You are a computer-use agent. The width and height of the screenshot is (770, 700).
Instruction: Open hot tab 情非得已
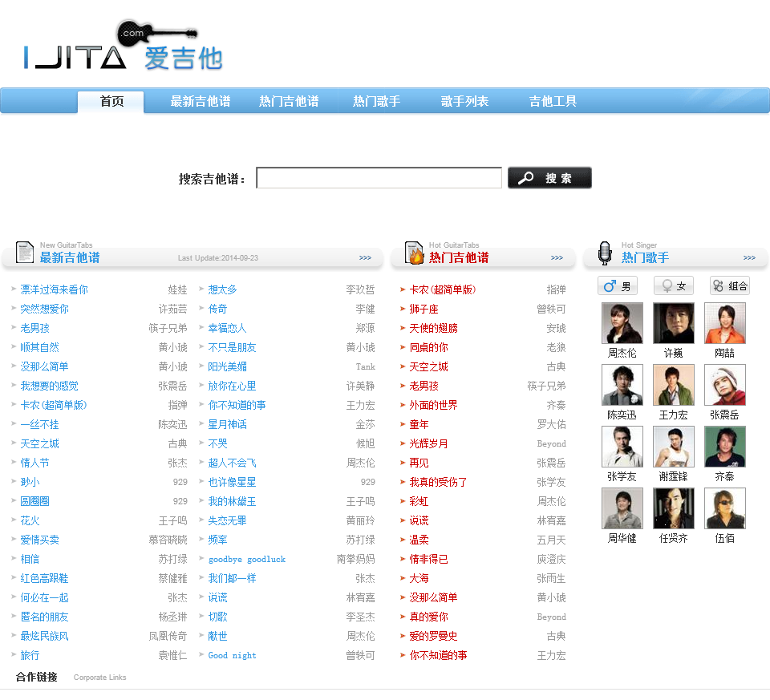coord(428,559)
